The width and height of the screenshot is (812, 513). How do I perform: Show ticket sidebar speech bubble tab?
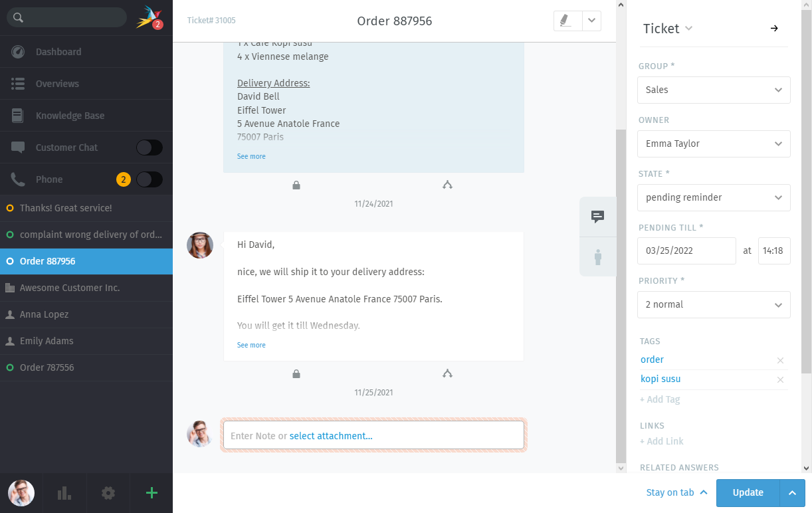pyautogui.click(x=598, y=217)
